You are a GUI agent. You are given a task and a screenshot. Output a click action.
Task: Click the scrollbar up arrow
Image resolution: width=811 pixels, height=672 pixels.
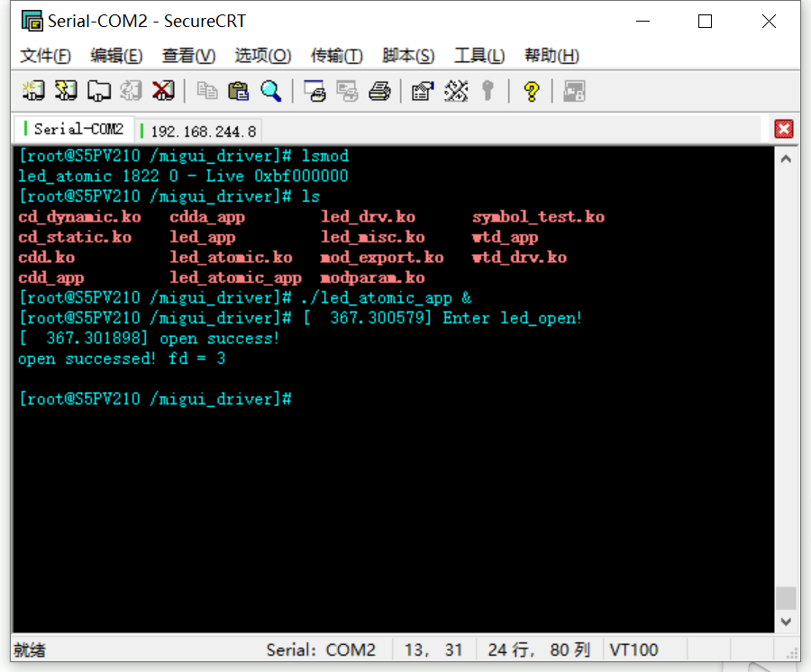coord(786,159)
